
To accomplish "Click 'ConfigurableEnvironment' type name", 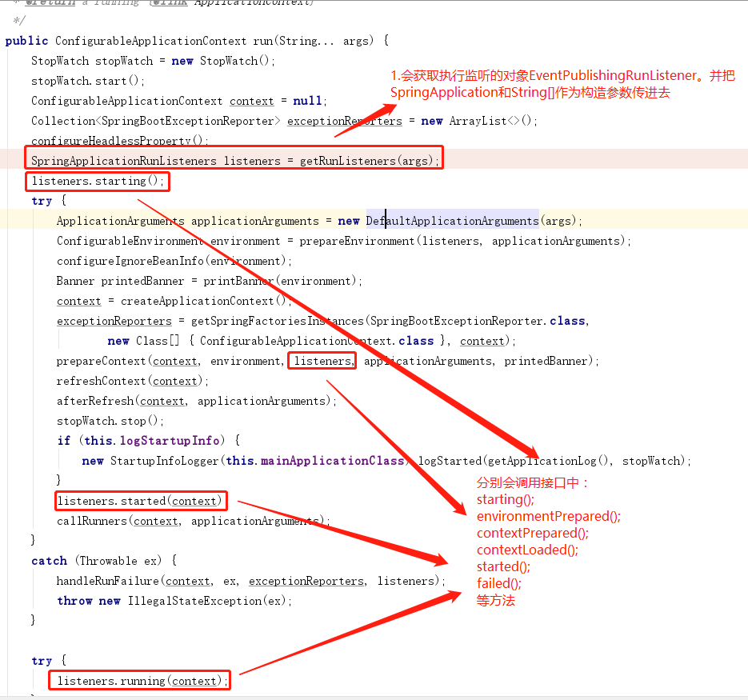I will pyautogui.click(x=130, y=241).
